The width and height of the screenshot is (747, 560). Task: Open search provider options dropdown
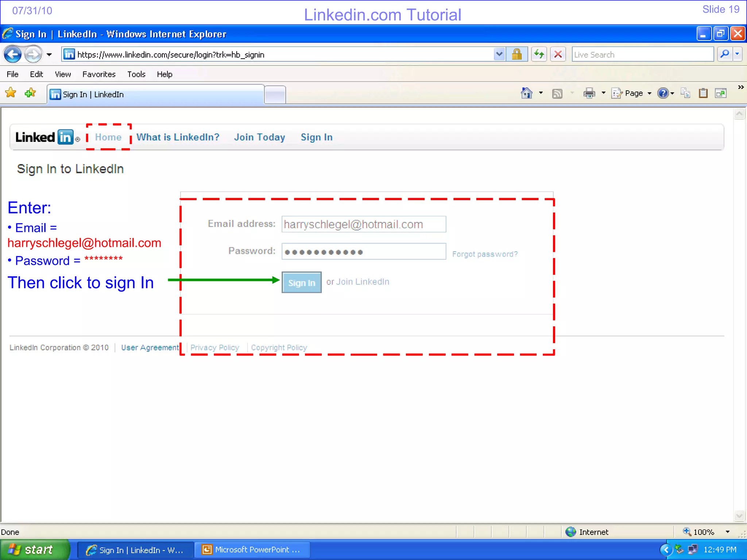coord(738,54)
